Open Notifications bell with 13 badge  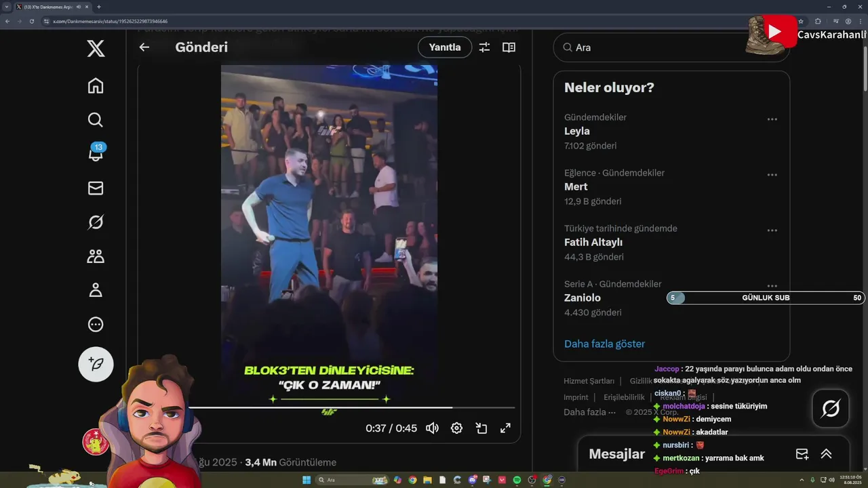click(x=96, y=152)
